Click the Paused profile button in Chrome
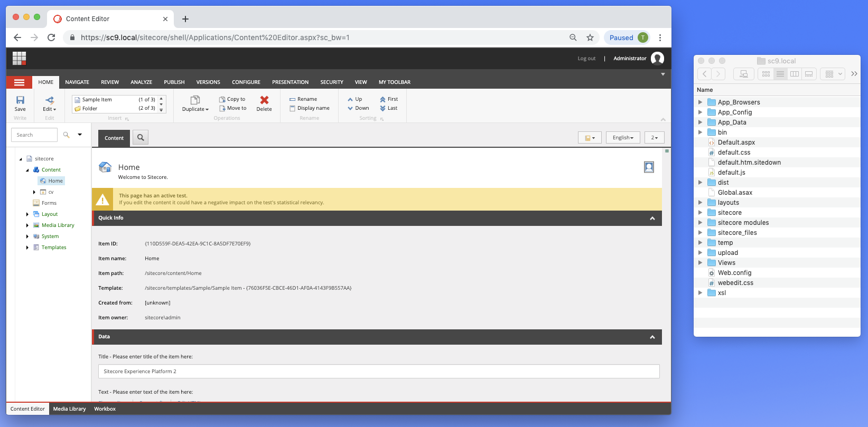Image resolution: width=868 pixels, height=427 pixels. click(627, 37)
